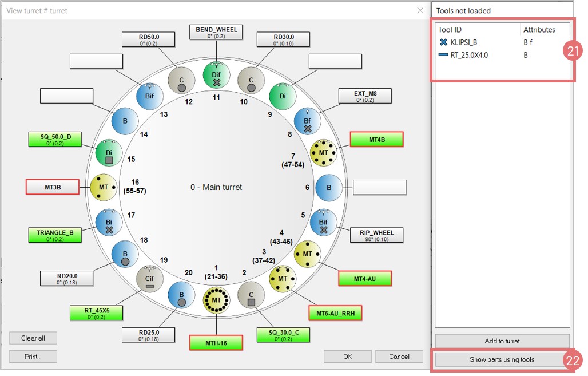Select RT_25.0X4.0 tool in the list
Image resolution: width=588 pixels, height=376 pixels.
(x=468, y=55)
